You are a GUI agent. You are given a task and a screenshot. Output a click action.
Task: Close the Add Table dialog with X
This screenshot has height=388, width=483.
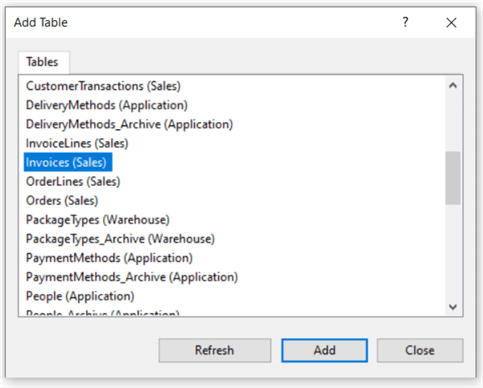tap(451, 23)
